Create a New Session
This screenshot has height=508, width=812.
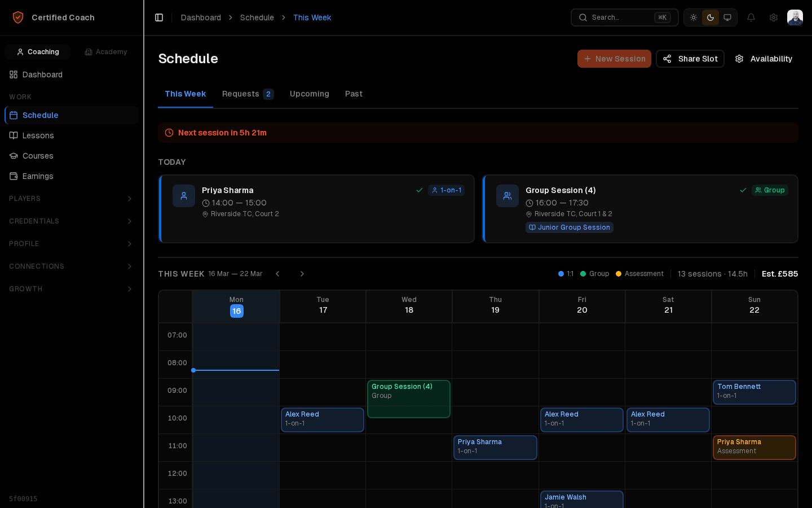tap(614, 59)
